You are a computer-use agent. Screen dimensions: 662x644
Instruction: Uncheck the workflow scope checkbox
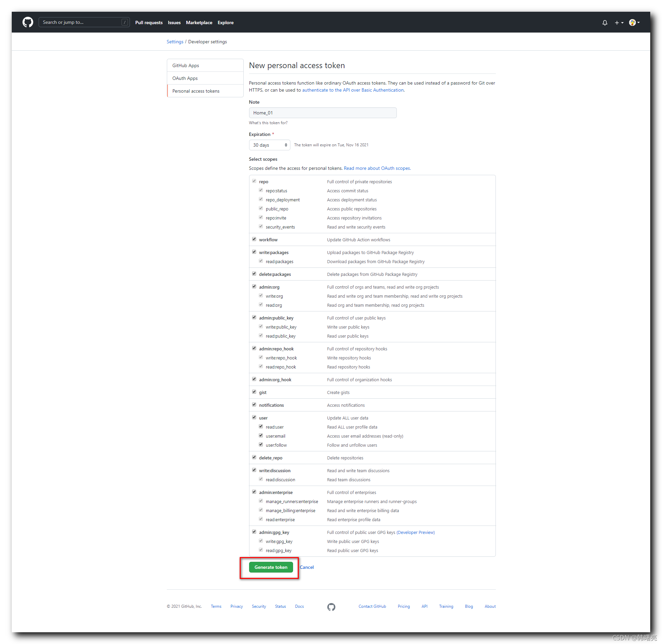click(254, 239)
